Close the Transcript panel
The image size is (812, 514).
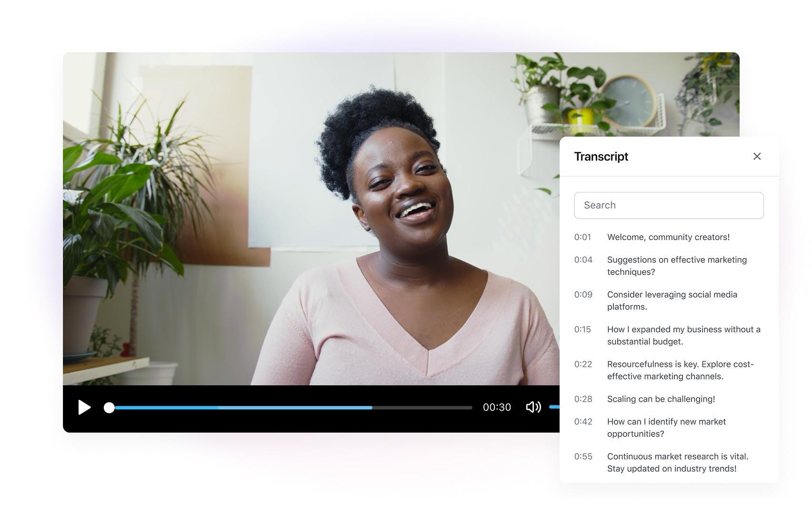(x=757, y=157)
